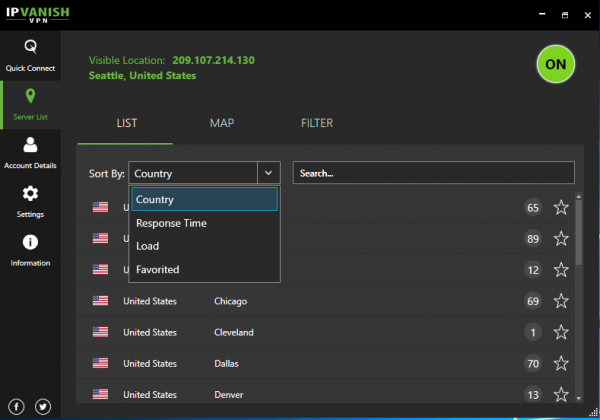This screenshot has height=420, width=600.
Task: Click the US flag in Dallas row
Action: 100,363
